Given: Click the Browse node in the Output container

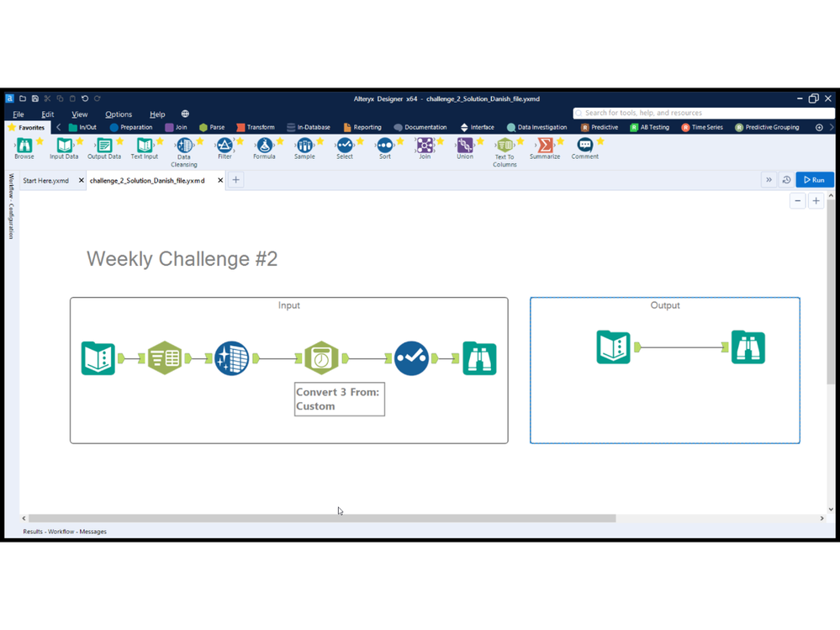Looking at the screenshot, I should 748,347.
